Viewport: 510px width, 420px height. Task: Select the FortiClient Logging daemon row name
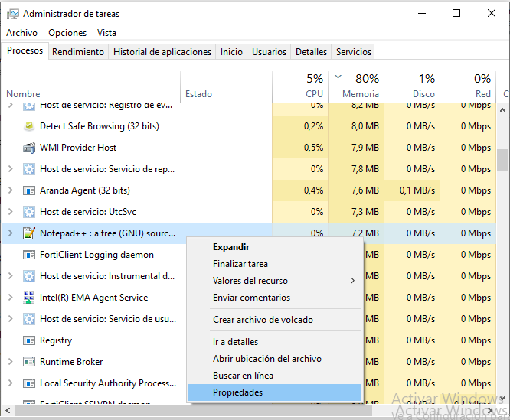coord(96,255)
